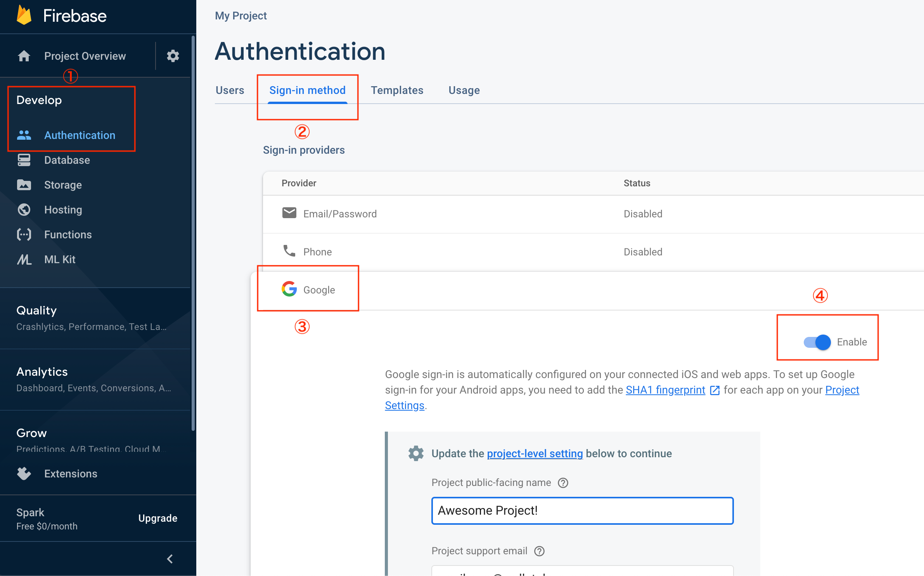Expand the Quality section

pos(95,318)
